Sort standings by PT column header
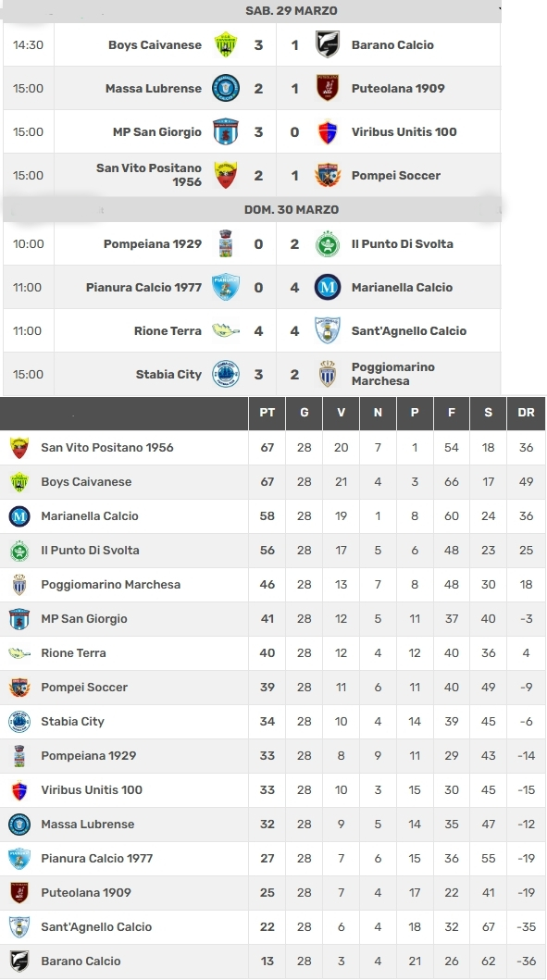This screenshot has width=547, height=980. (267, 413)
